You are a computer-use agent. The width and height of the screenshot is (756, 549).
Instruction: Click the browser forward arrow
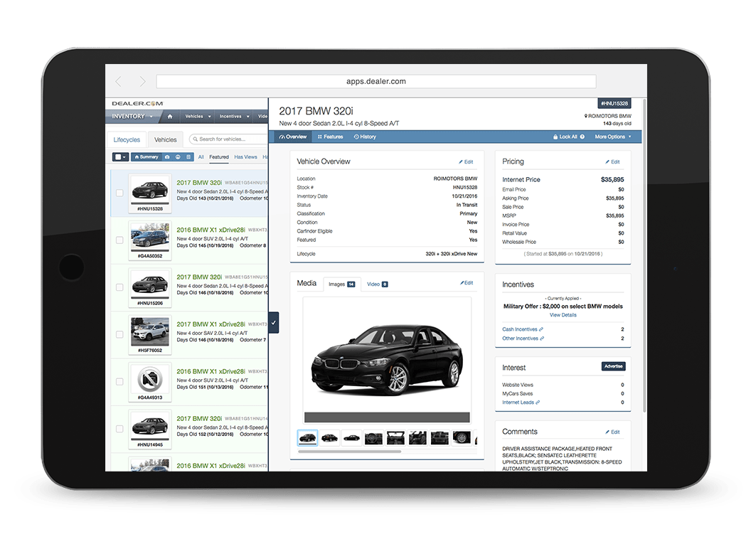[142, 82]
